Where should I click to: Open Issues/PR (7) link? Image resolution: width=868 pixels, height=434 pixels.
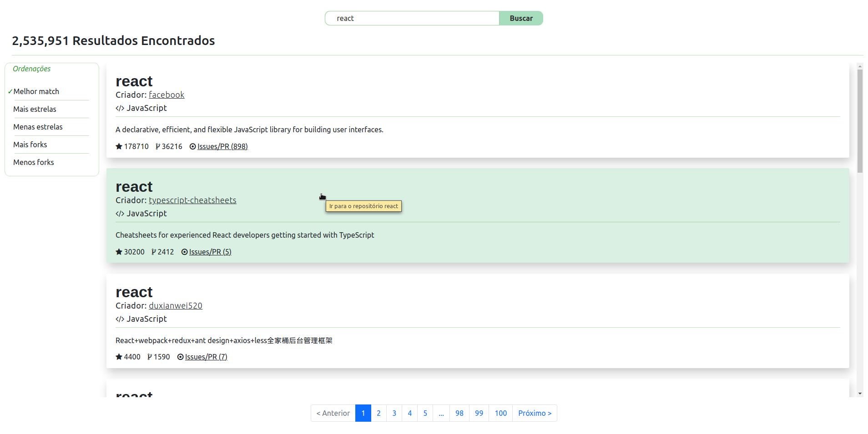tap(206, 357)
